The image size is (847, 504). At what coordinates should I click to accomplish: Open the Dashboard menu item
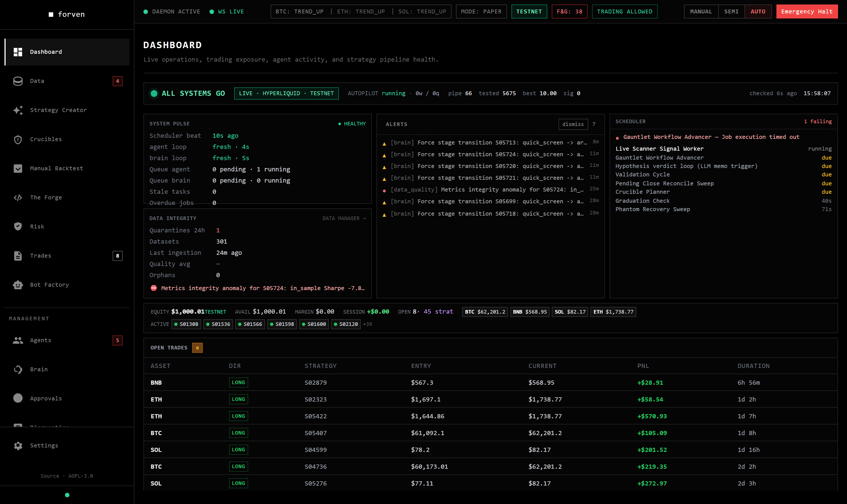coord(67,52)
